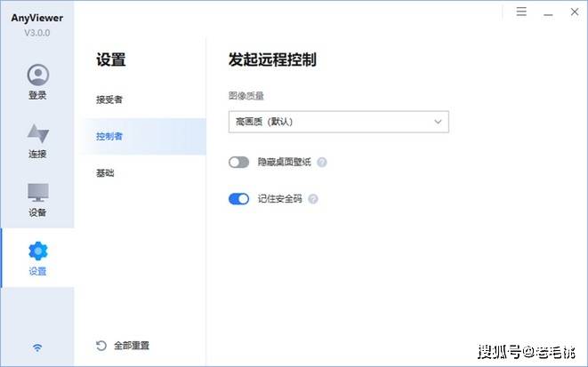The width and height of the screenshot is (588, 367).
Task: Open the 设备 devices section
Action: click(37, 199)
